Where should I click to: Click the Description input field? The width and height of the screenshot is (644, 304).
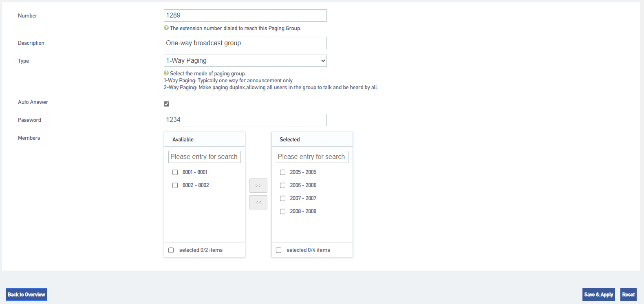tap(245, 43)
